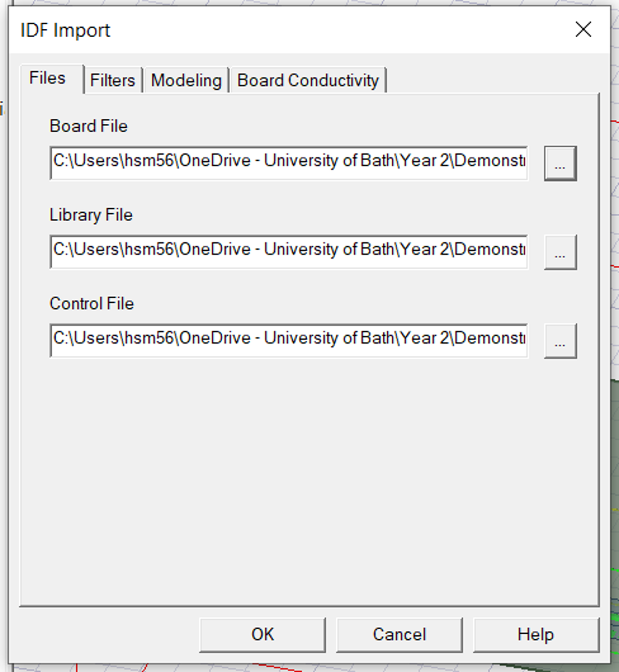
Task: Browse for the Control File
Action: click(560, 341)
